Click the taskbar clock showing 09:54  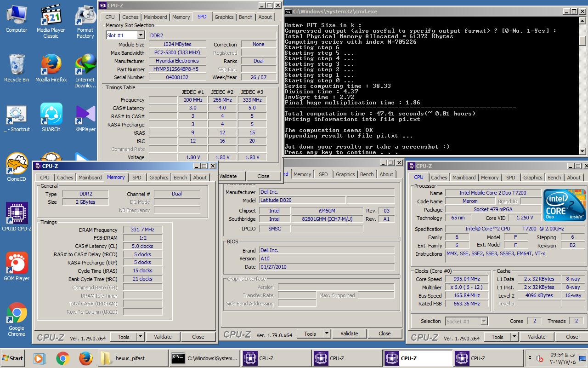click(563, 358)
